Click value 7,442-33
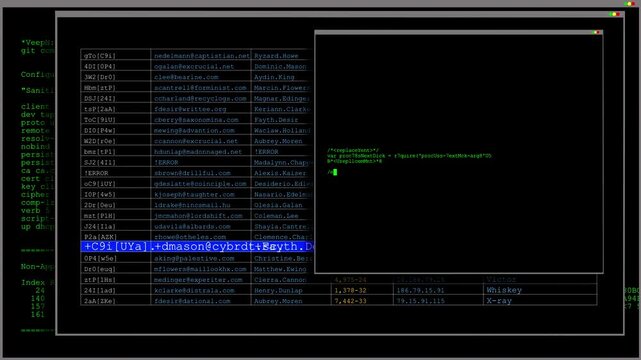 (350, 301)
